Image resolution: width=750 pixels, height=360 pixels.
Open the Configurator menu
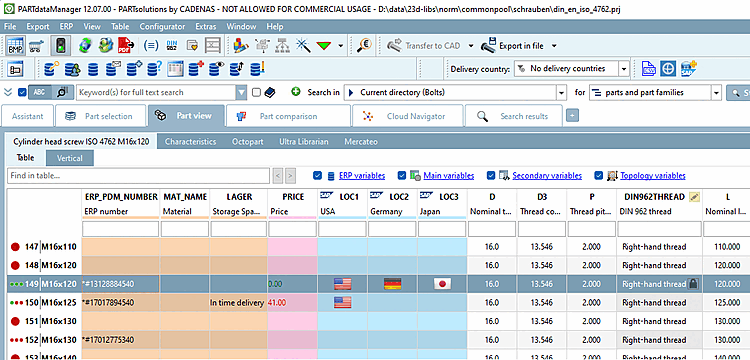point(162,27)
